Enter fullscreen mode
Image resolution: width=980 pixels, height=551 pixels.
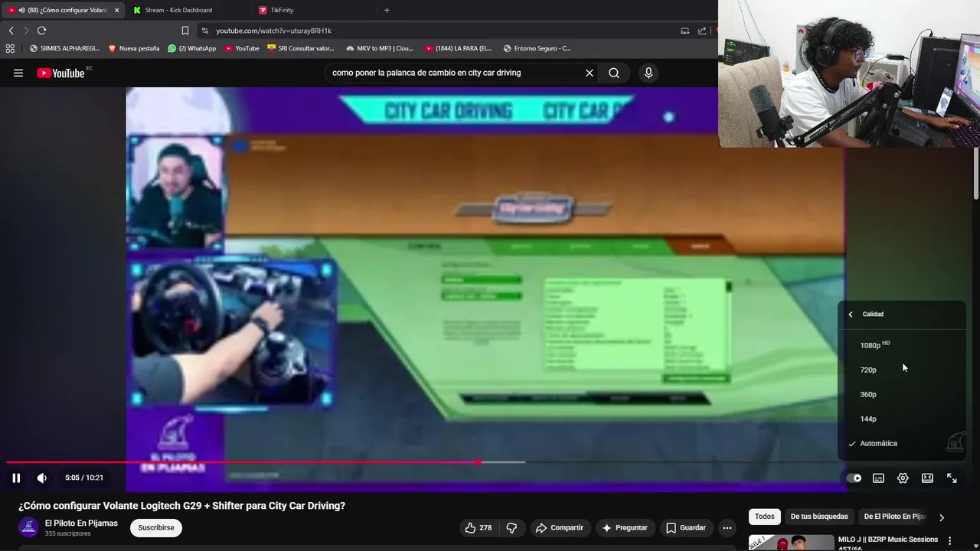[x=952, y=478]
